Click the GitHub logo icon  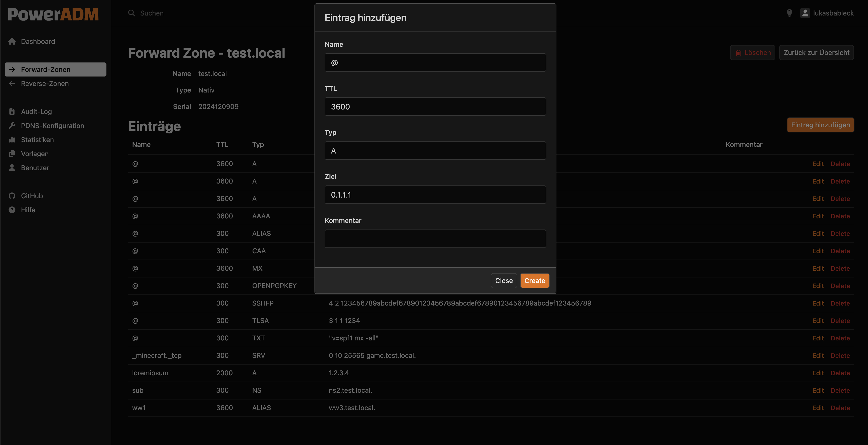[12, 196]
